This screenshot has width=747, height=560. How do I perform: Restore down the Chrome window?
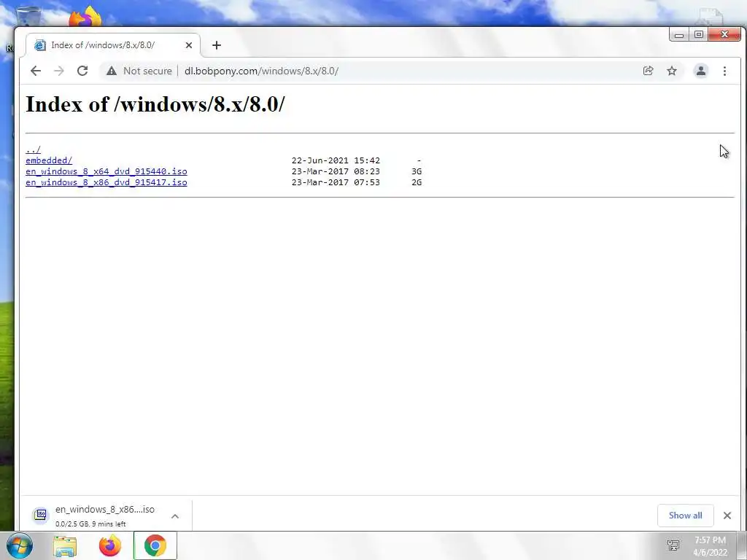(x=698, y=34)
